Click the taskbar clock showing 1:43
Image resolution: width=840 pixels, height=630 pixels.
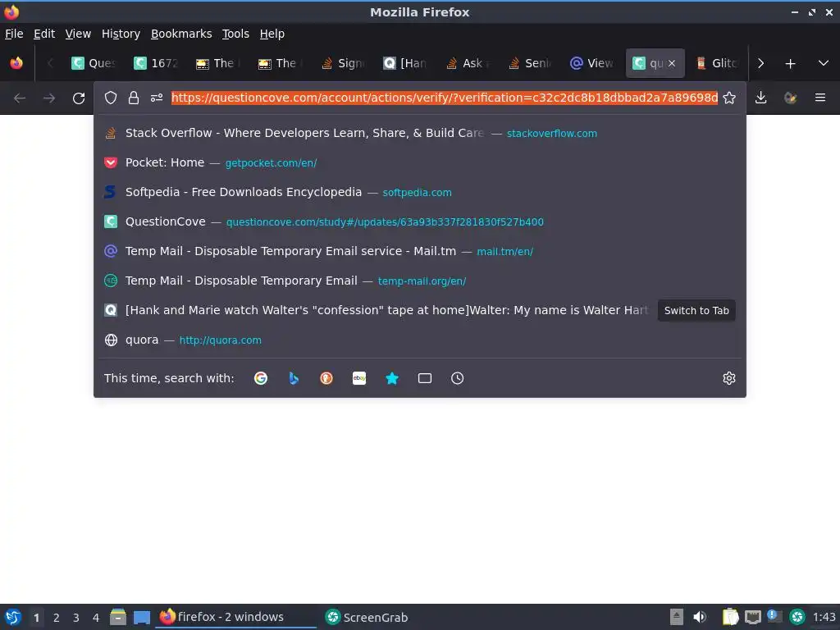pos(824,617)
